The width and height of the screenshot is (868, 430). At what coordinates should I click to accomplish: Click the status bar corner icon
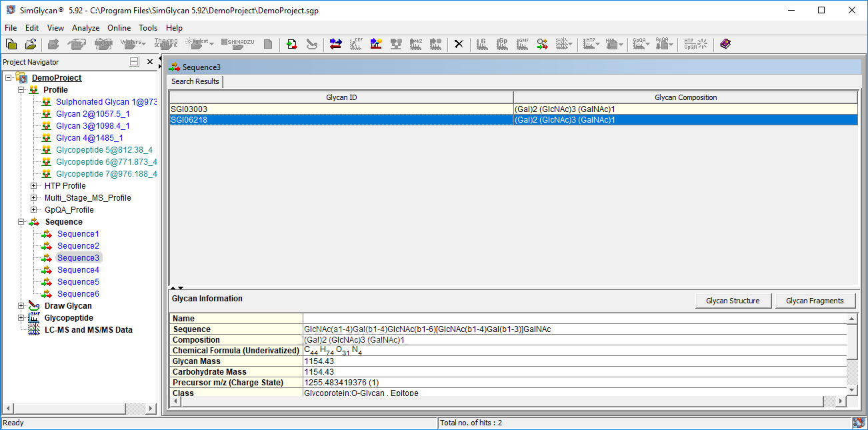[x=859, y=423]
